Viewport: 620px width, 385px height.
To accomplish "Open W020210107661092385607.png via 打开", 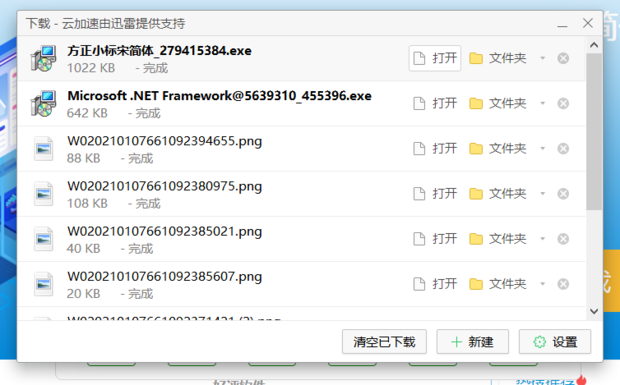I will point(435,283).
